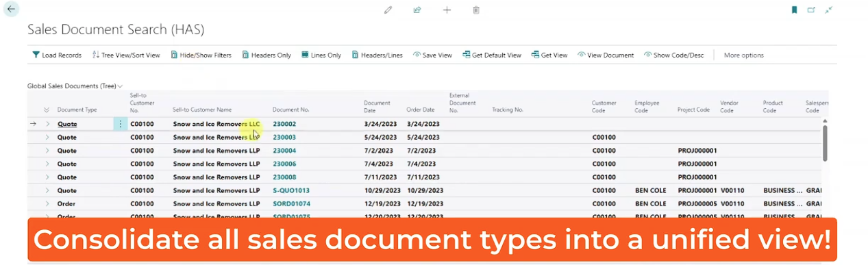Click Document No. column header
868x265 pixels.
point(291,110)
